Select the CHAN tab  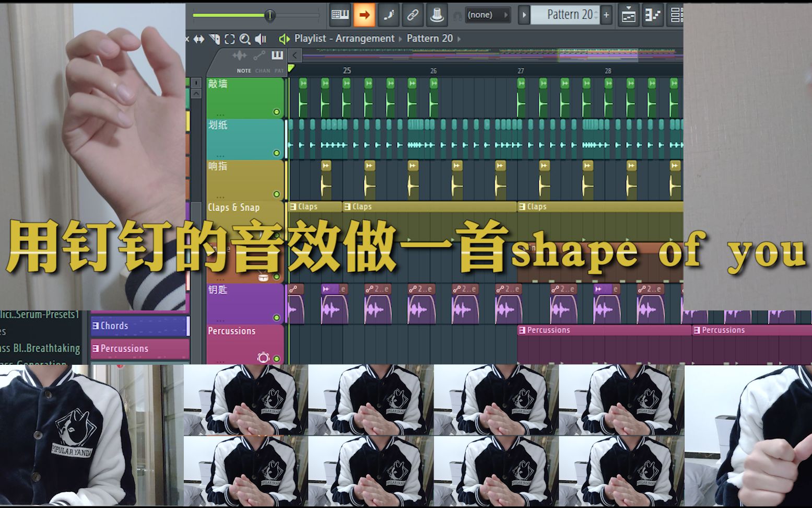pos(263,71)
